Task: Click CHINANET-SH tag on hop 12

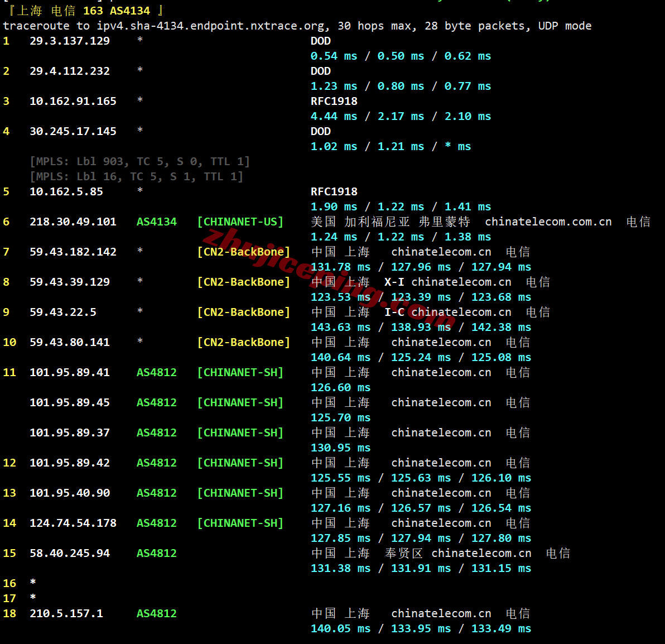Action: click(240, 463)
